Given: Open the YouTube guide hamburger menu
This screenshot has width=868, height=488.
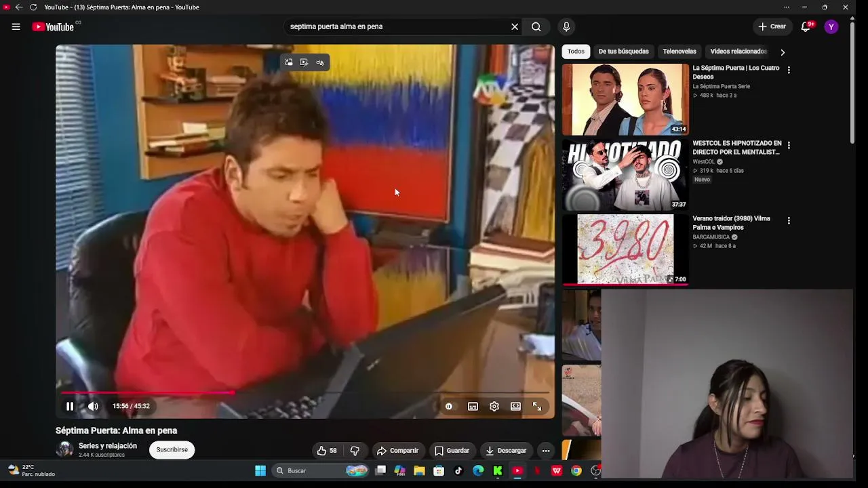Looking at the screenshot, I should pos(16,26).
